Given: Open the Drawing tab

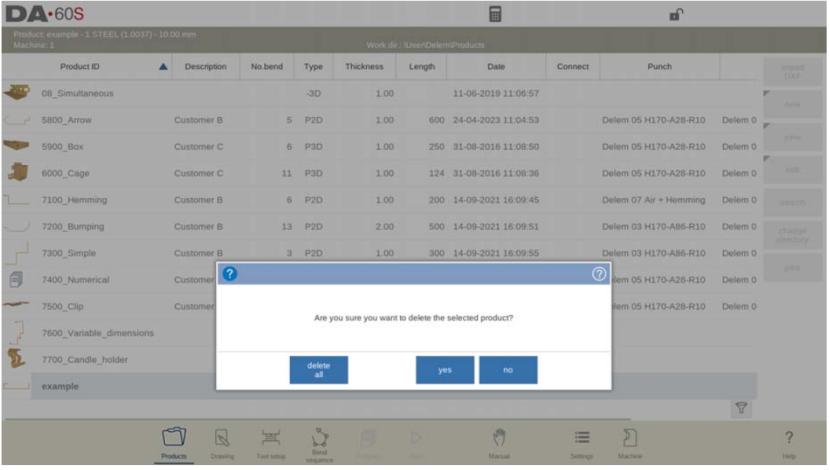Looking at the screenshot, I should [222, 442].
